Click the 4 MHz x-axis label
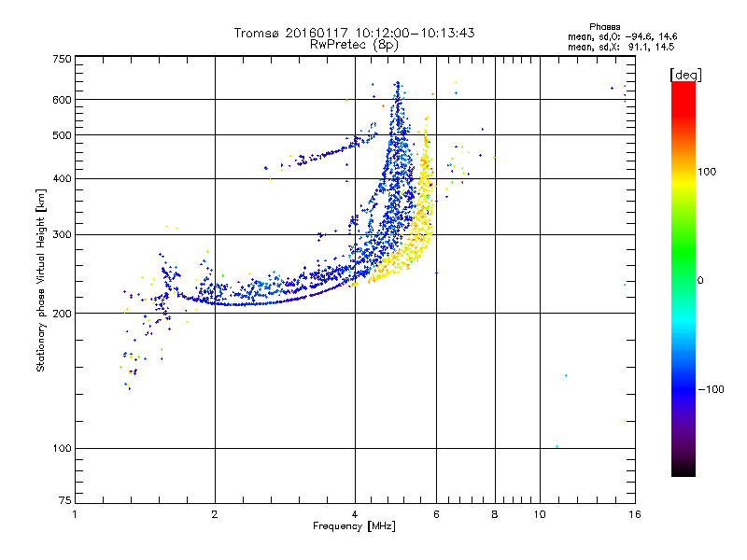 point(355,514)
